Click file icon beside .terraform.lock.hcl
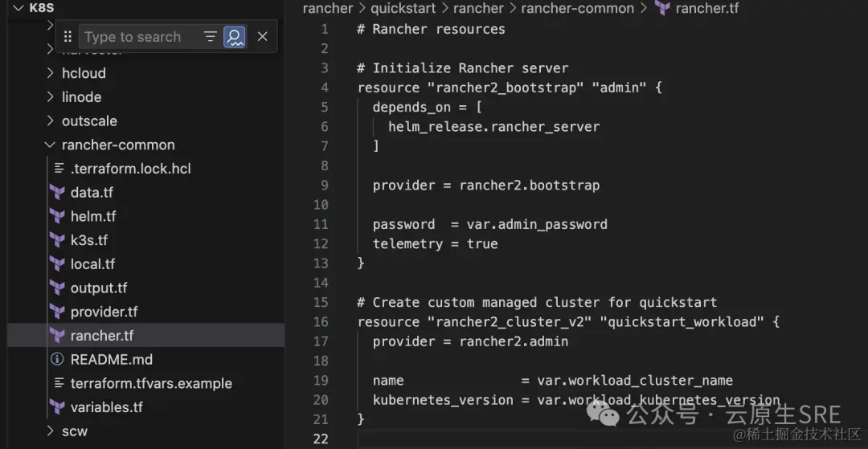Image resolution: width=868 pixels, height=449 pixels. (x=59, y=169)
